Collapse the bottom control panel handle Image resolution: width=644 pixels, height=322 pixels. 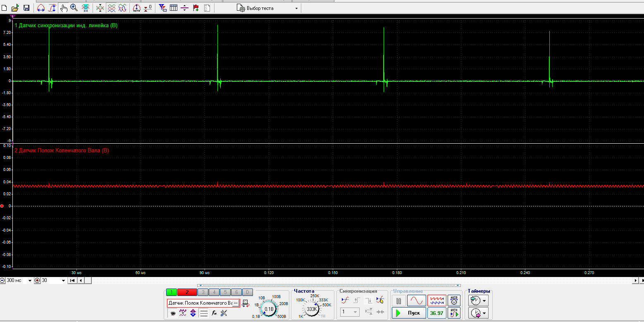click(x=329, y=285)
